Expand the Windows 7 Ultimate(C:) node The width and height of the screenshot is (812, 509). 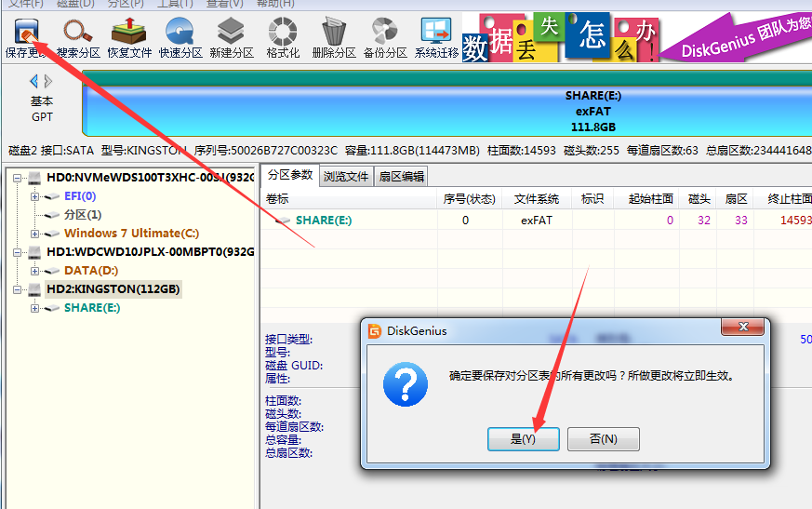[x=34, y=234]
